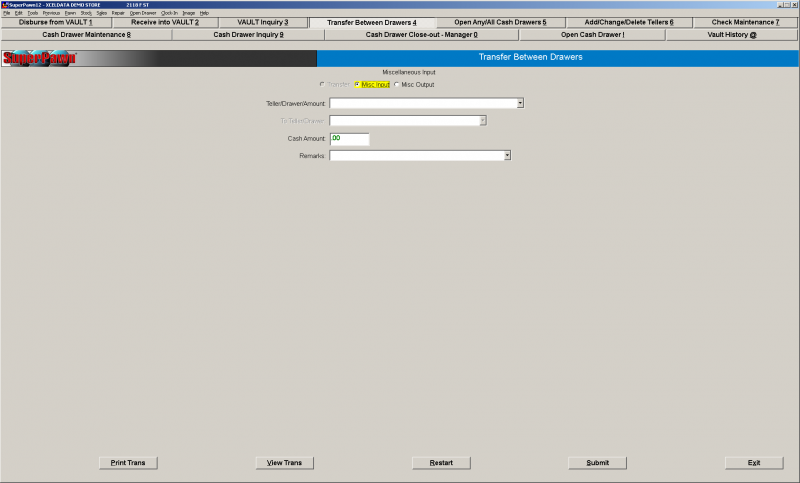The width and height of the screenshot is (800, 483).
Task: Open the Pawn menu
Action: [x=70, y=13]
